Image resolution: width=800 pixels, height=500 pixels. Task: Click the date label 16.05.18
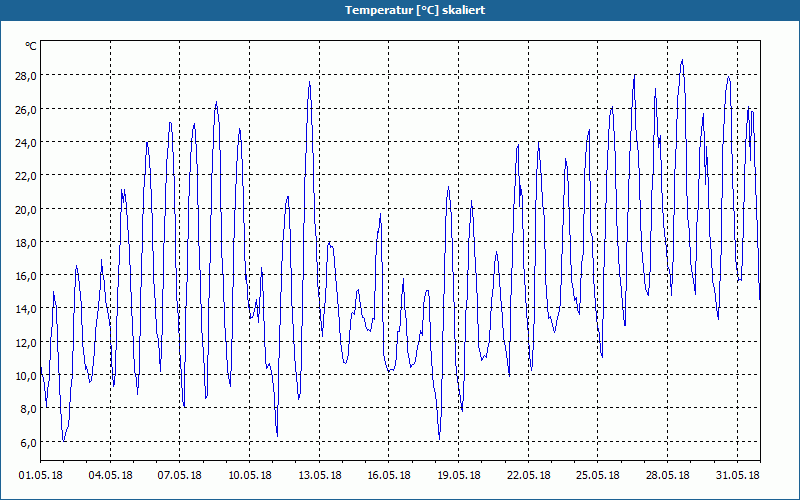tap(389, 476)
